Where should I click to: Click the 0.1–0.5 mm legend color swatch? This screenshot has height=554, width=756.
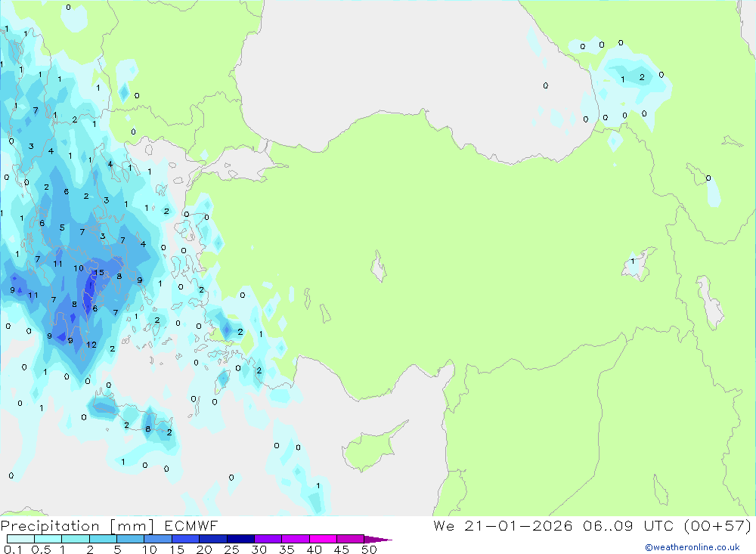(x=20, y=539)
